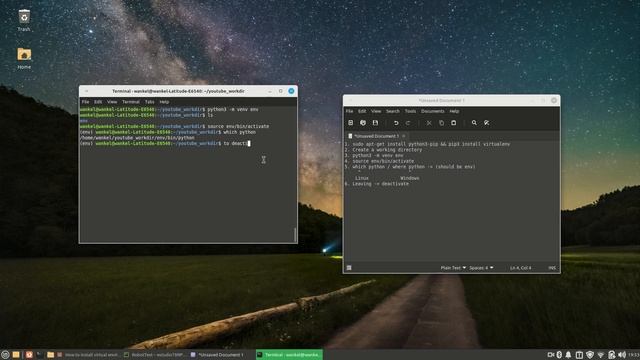This screenshot has width=640, height=360.
Task: Open Edit menu in text editor
Action: (362, 111)
